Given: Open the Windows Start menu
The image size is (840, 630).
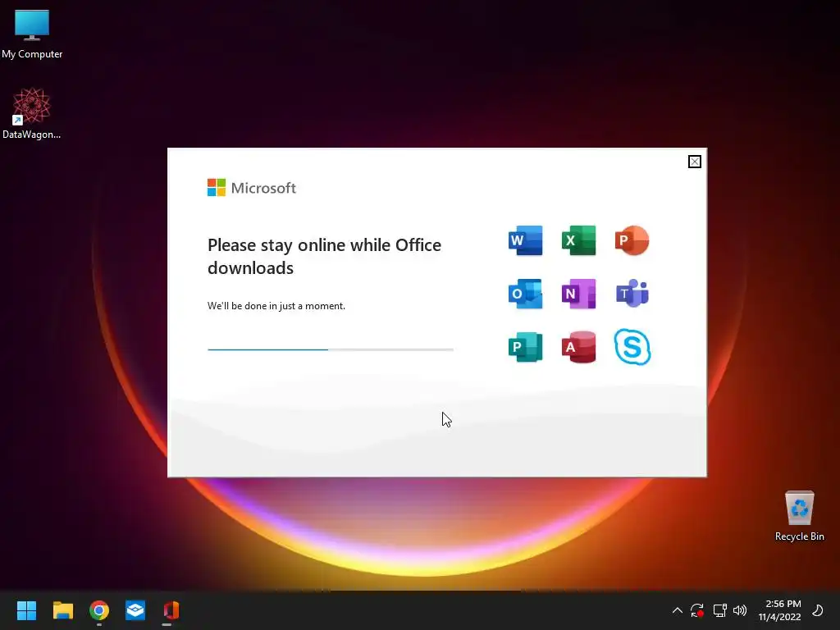Looking at the screenshot, I should coord(26,610).
